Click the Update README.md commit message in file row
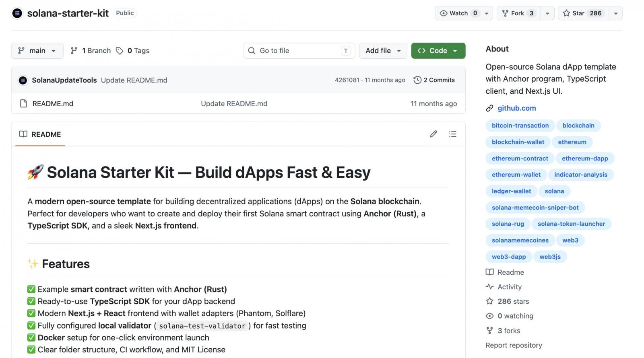The height and width of the screenshot is (358, 644). click(x=234, y=104)
